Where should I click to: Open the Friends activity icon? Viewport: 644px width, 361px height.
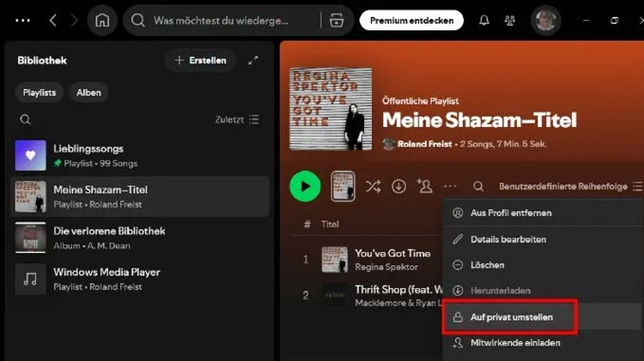510,20
